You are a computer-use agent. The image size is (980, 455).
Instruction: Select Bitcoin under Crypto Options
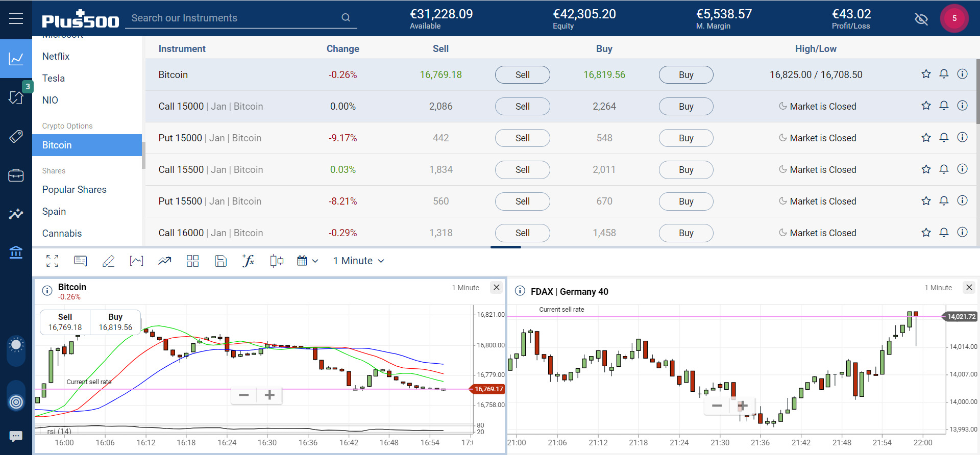(87, 145)
